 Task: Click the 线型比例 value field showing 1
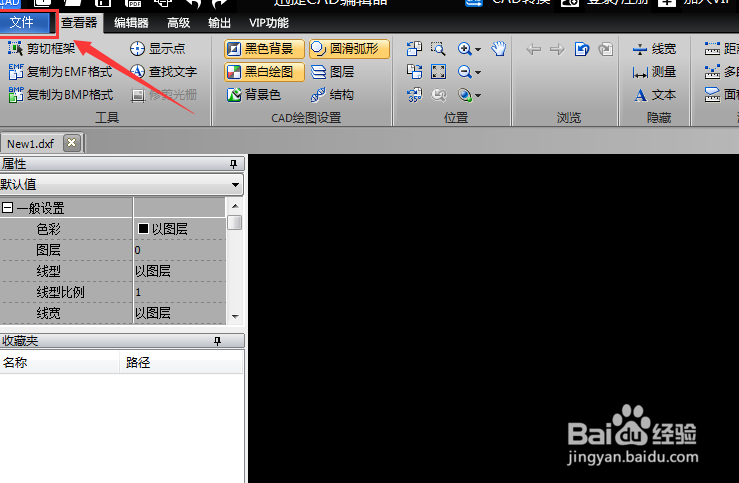pos(180,292)
